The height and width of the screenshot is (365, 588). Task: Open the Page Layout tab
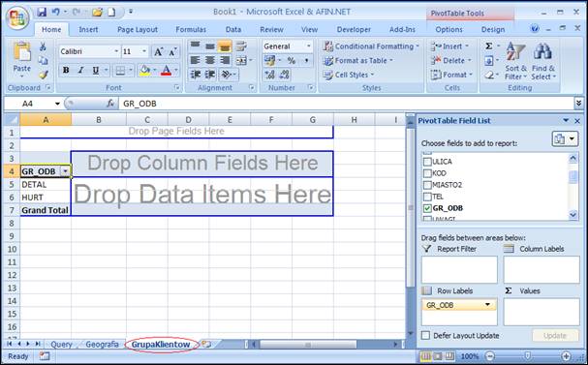(138, 30)
